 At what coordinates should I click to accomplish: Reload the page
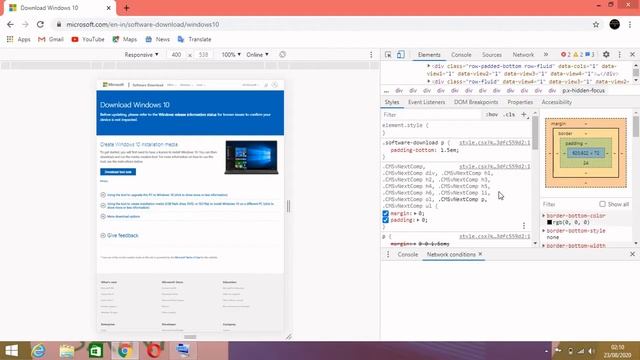pos(40,24)
